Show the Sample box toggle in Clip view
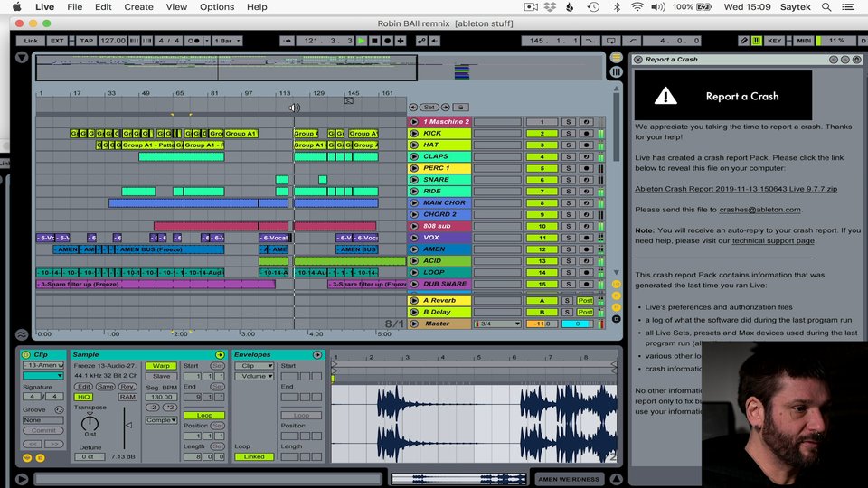868x488 pixels. pos(220,354)
